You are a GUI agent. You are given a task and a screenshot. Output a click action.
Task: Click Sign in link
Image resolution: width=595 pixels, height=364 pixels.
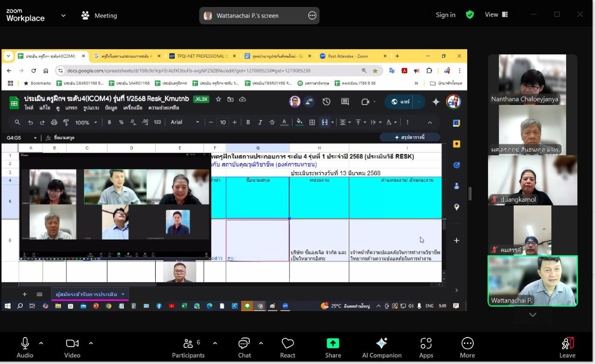pos(445,14)
